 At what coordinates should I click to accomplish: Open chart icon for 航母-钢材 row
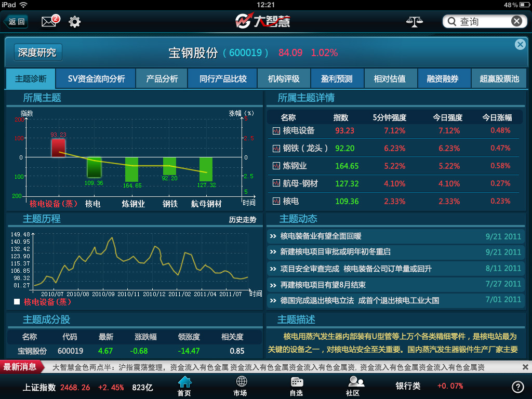(x=276, y=183)
